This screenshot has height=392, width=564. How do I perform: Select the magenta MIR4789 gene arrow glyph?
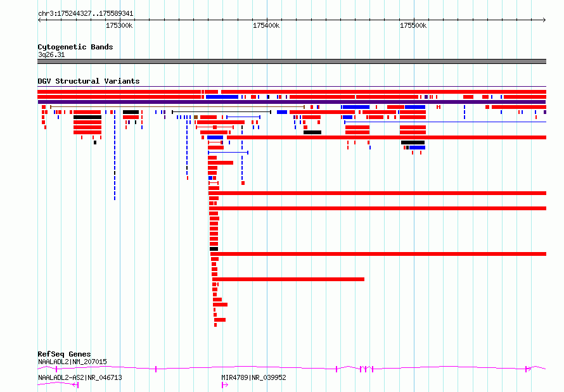225,385
